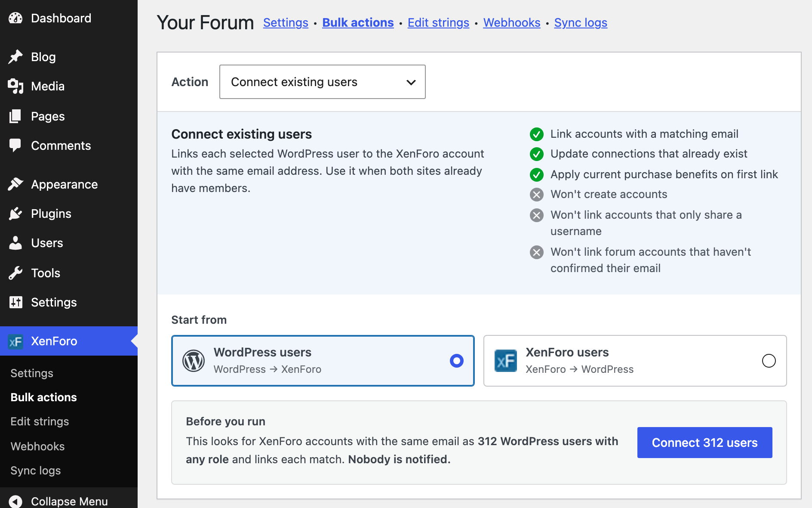
Task: Click the Connect existing users section heading
Action: click(x=241, y=134)
